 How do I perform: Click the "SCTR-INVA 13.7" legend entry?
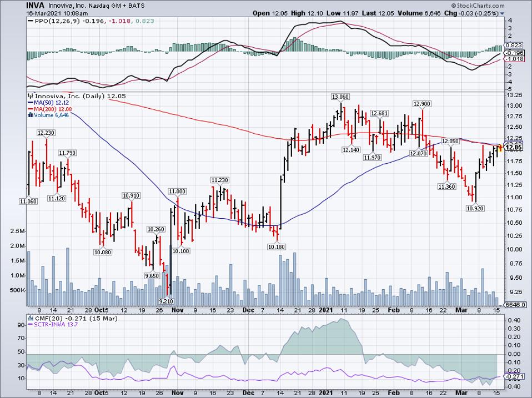coord(56,324)
